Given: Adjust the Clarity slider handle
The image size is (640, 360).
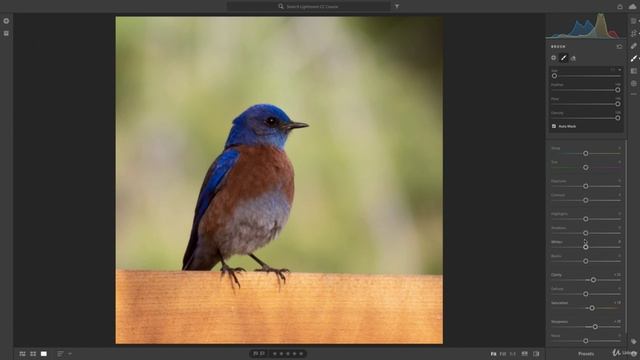Looking at the screenshot, I should (x=593, y=280).
